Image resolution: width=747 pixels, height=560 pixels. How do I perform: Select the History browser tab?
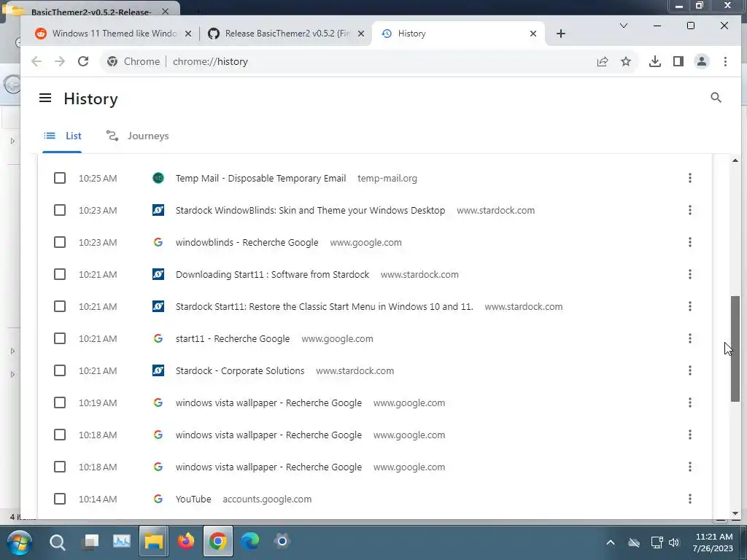(x=458, y=34)
